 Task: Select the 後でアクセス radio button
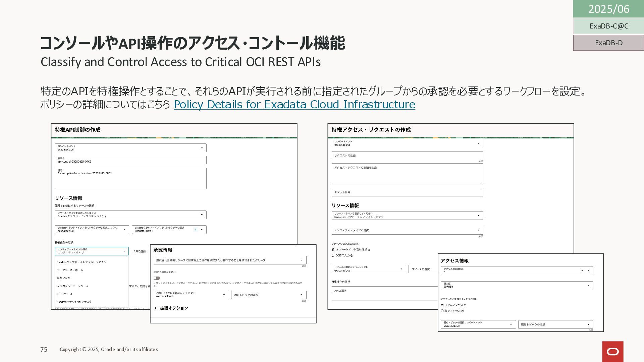(x=442, y=311)
